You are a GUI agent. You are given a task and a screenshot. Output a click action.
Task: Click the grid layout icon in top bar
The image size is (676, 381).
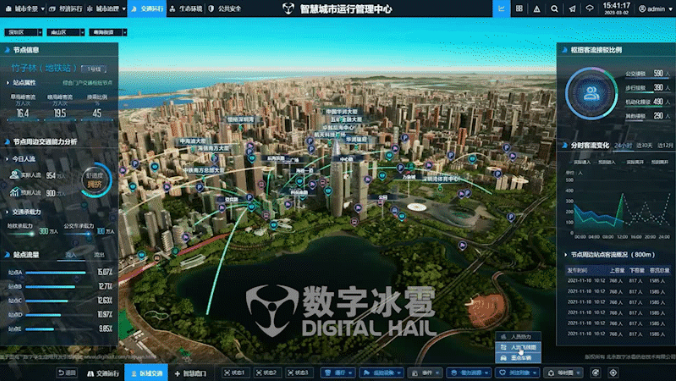pyautogui.click(x=519, y=9)
